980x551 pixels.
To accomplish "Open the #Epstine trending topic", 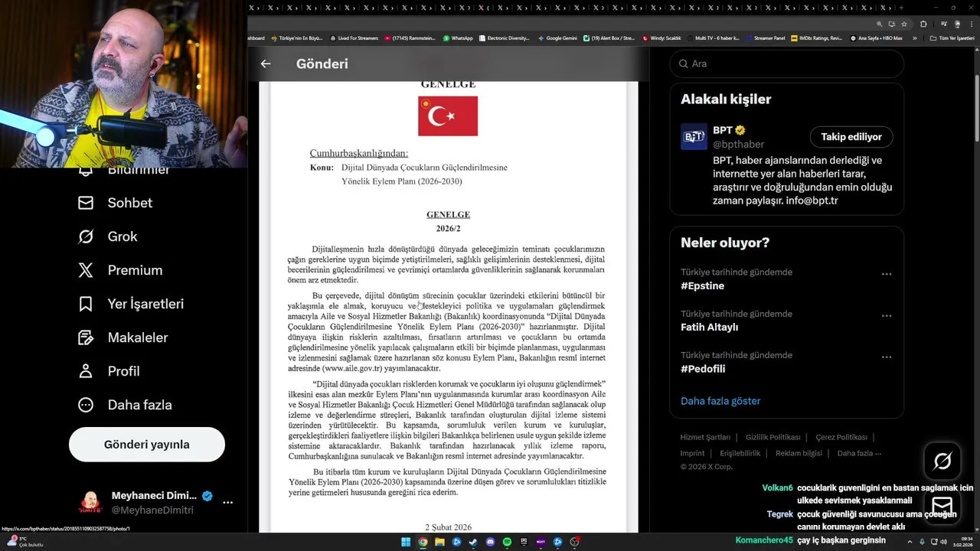I will [x=702, y=285].
